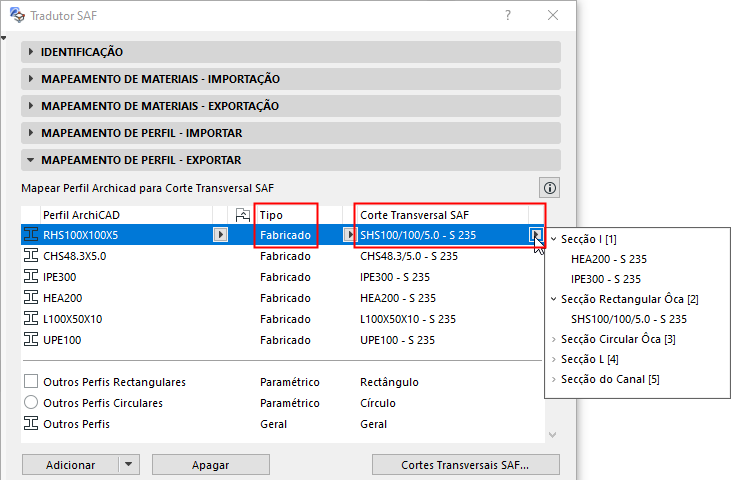Click the Apagar button

(211, 465)
